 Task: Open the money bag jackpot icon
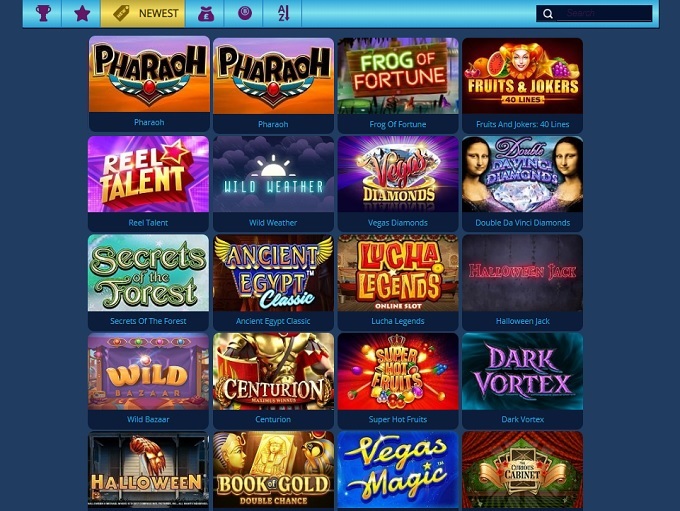[206, 13]
